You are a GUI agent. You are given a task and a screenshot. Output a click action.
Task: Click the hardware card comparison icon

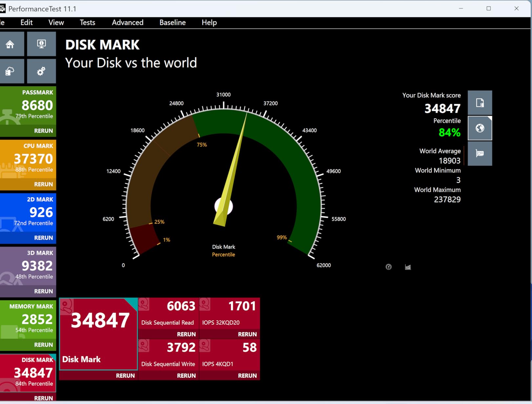480,153
